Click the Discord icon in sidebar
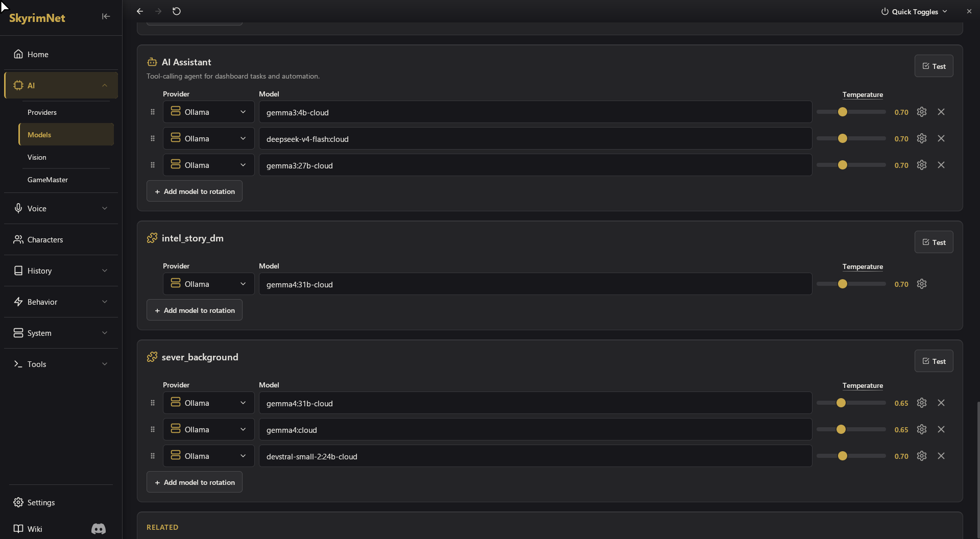The height and width of the screenshot is (539, 980). tap(99, 529)
